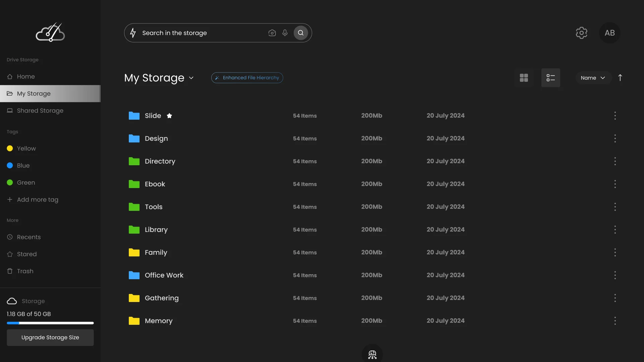Select the Ebook folder name

tap(155, 184)
